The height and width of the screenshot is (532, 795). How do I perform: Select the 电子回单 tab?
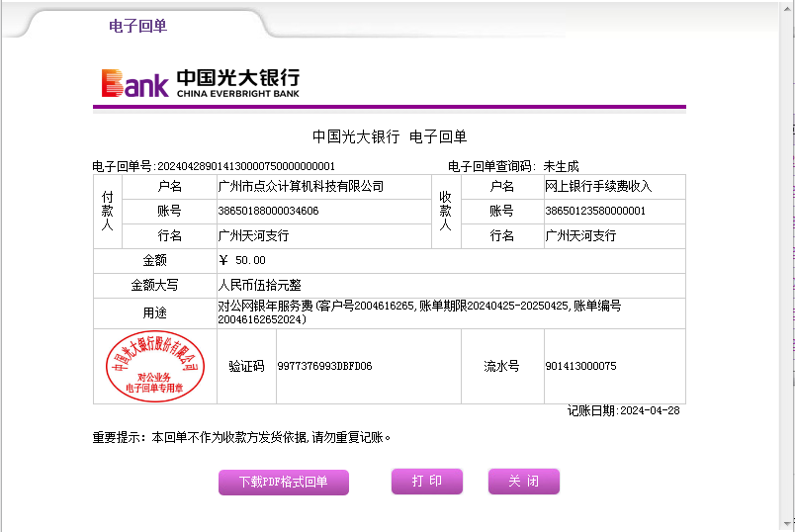(x=137, y=26)
